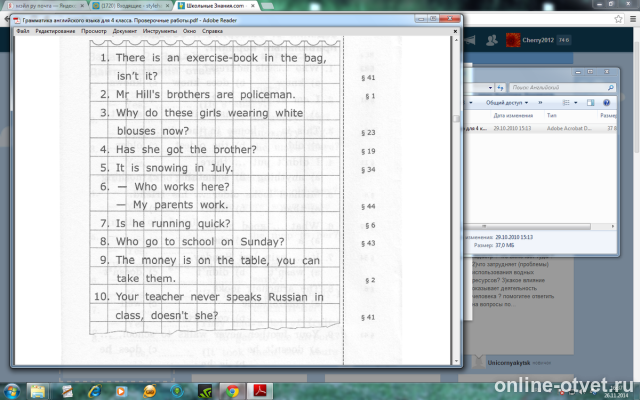Screen dimensions: 640x400
Task: Click the Chrome bookmark star icon
Action: point(618,19)
